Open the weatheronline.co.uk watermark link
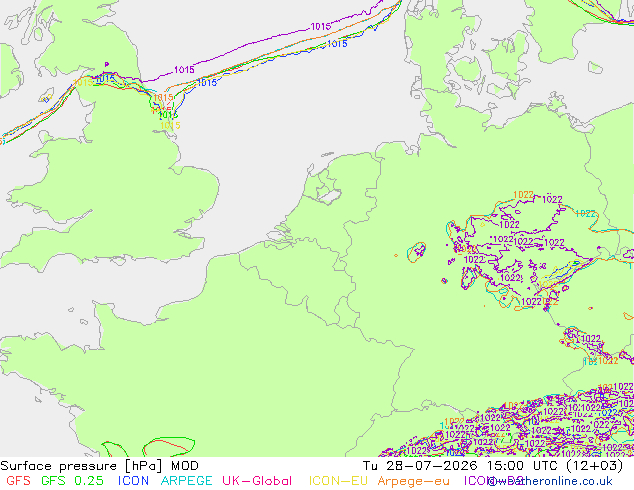The width and height of the screenshot is (634, 490). (551, 481)
